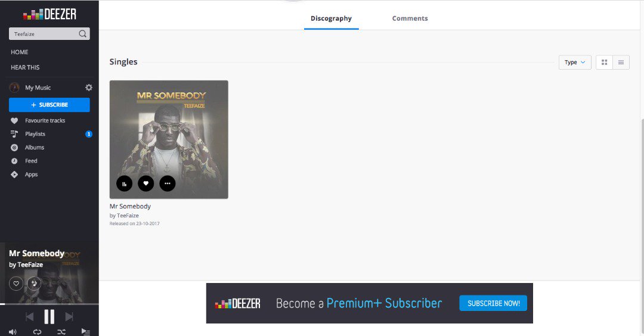Click the Deezer logo in the Premium+ banner
This screenshot has width=644, height=336.
click(x=237, y=304)
